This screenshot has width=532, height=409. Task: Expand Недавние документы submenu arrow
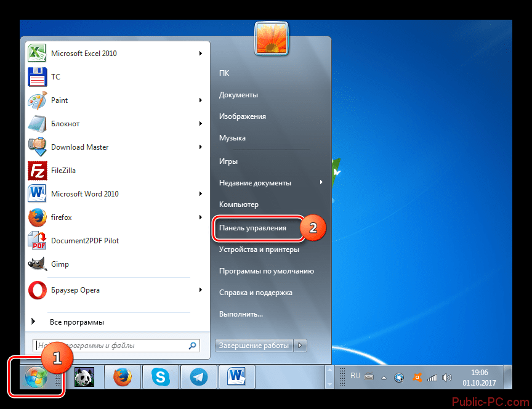320,182
